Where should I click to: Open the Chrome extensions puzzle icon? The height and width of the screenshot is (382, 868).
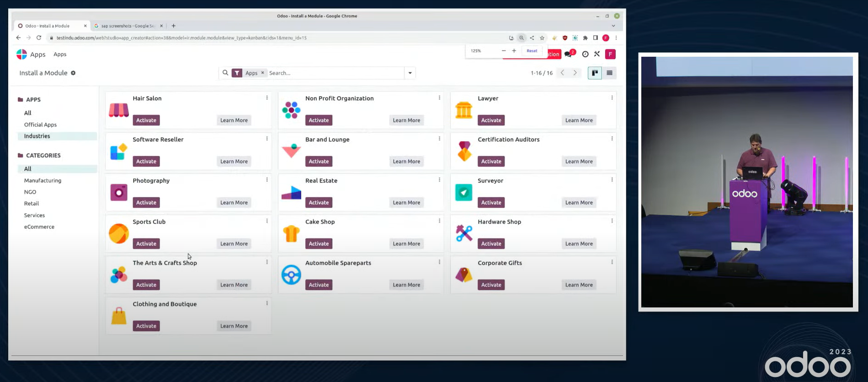click(x=585, y=38)
